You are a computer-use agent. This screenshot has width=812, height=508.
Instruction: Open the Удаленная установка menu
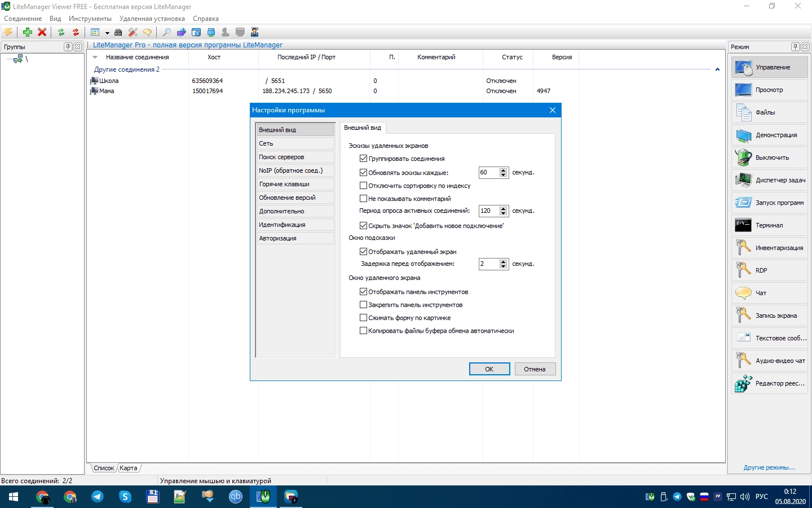coord(152,19)
